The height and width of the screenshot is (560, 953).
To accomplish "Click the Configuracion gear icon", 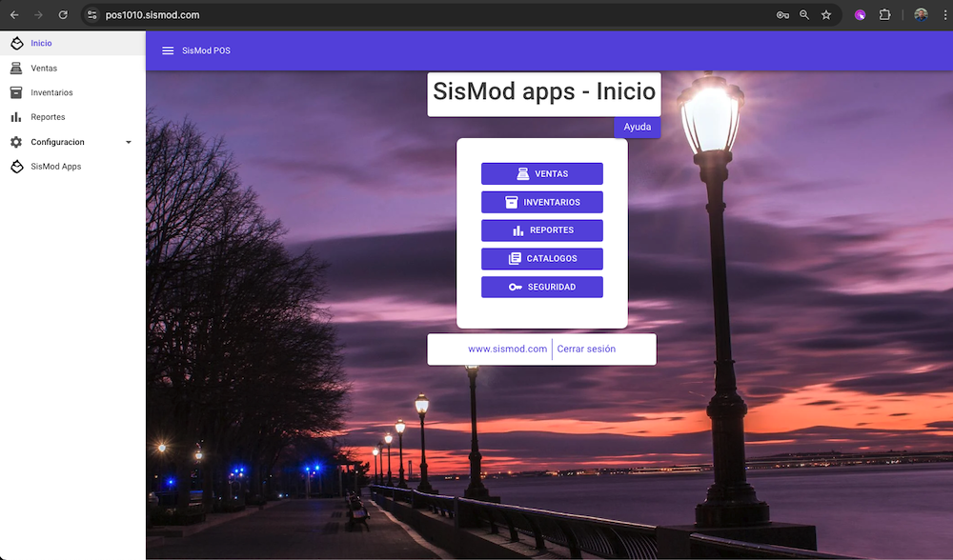I will point(16,142).
